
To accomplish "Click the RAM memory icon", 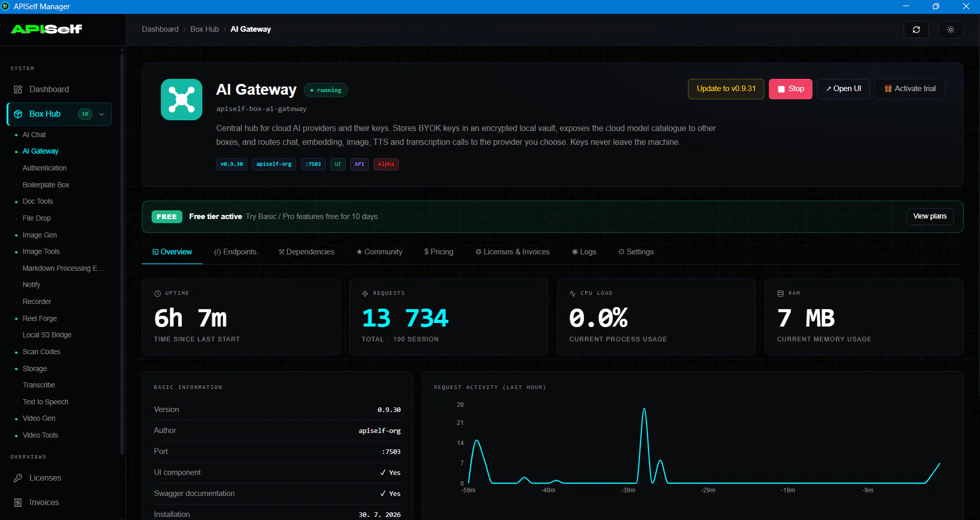I will [x=781, y=293].
